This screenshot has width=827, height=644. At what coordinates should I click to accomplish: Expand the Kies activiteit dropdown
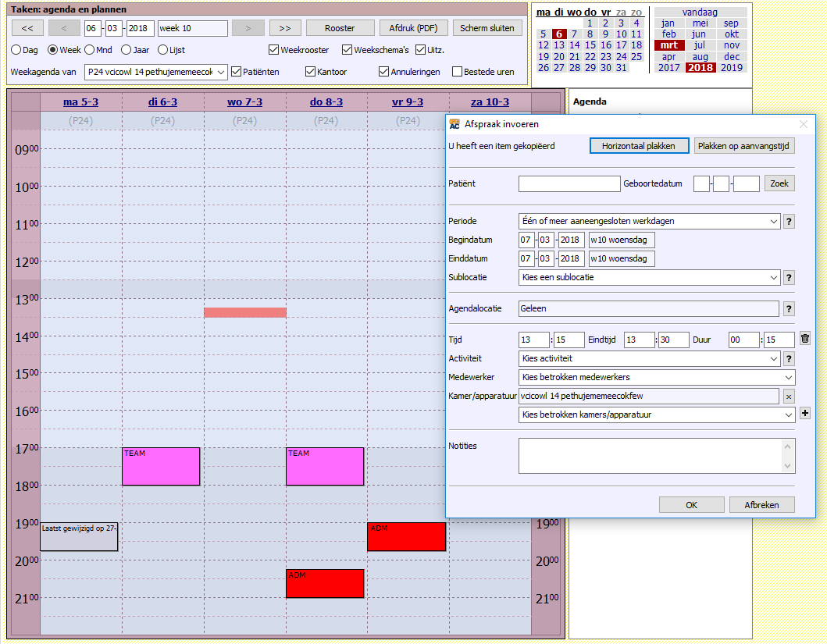[x=649, y=358]
